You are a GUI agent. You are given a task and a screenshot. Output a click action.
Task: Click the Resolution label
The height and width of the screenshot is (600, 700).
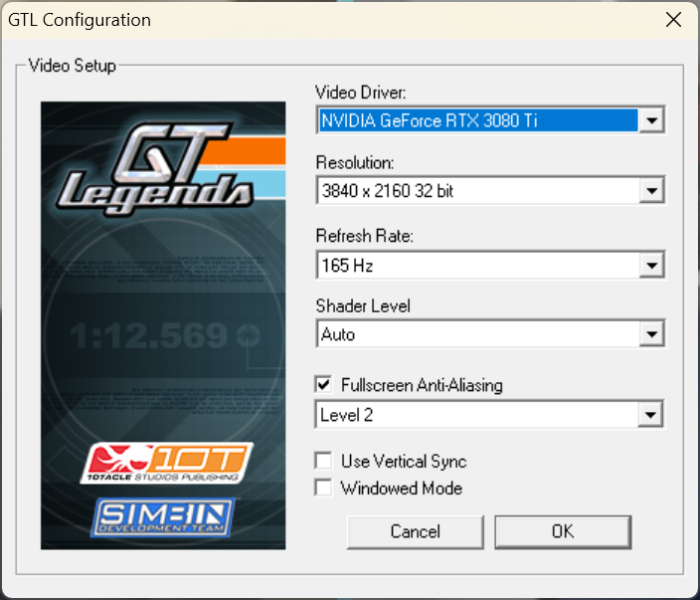355,162
